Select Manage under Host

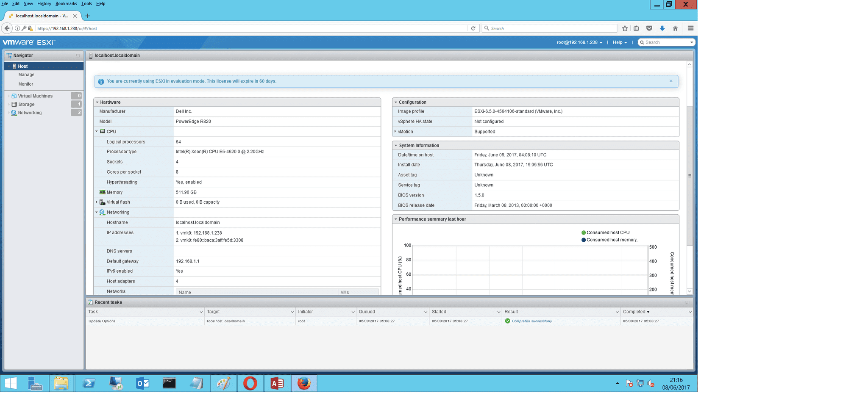(26, 75)
